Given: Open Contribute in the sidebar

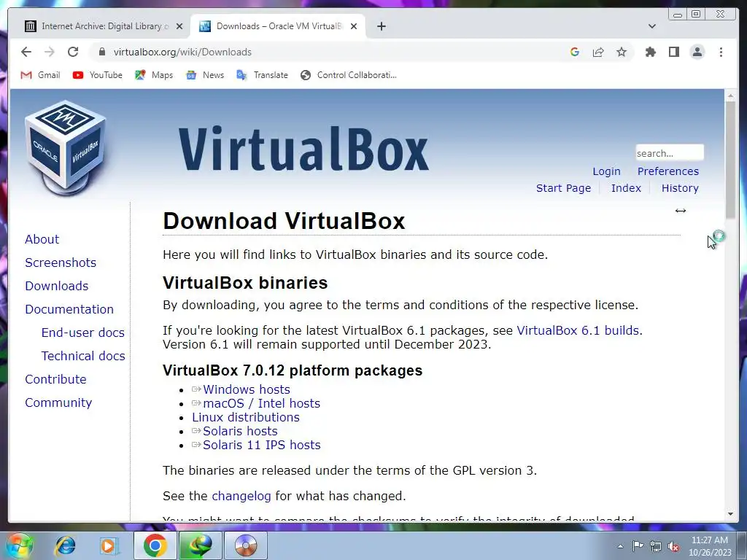Looking at the screenshot, I should [x=55, y=379].
